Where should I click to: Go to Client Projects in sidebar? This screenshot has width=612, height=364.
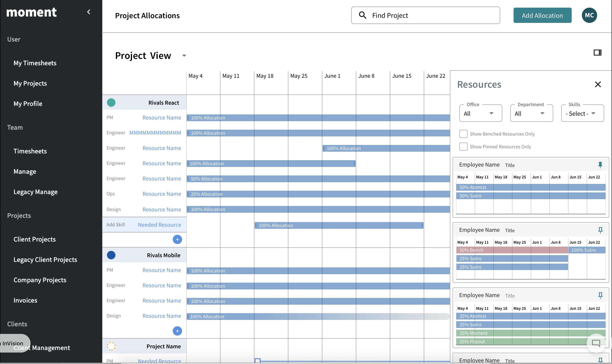[x=34, y=239]
